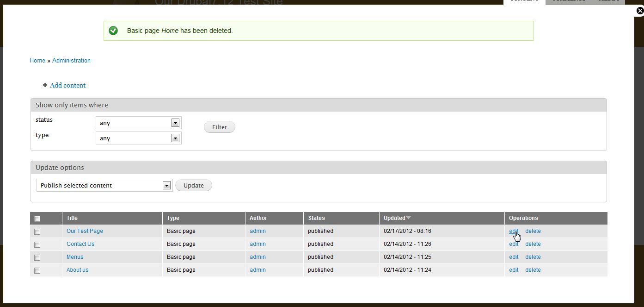Click the 02/14/2012 - 11:24 updated date
644x307 pixels.
click(407, 270)
